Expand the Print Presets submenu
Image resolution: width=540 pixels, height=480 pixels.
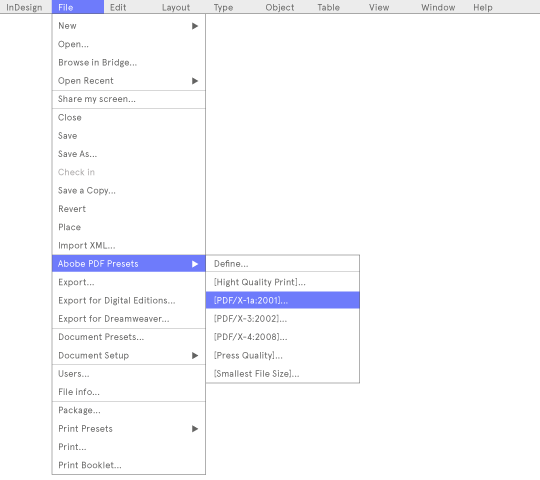pos(129,429)
